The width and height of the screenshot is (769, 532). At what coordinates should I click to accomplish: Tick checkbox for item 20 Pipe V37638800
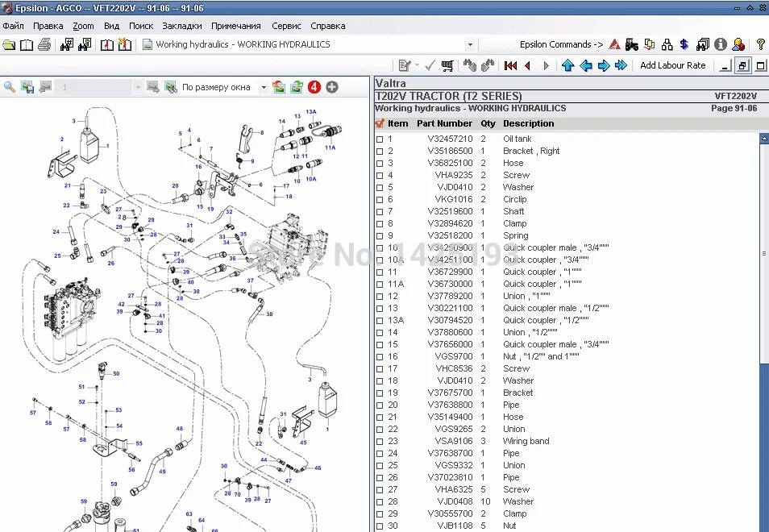[x=380, y=405]
